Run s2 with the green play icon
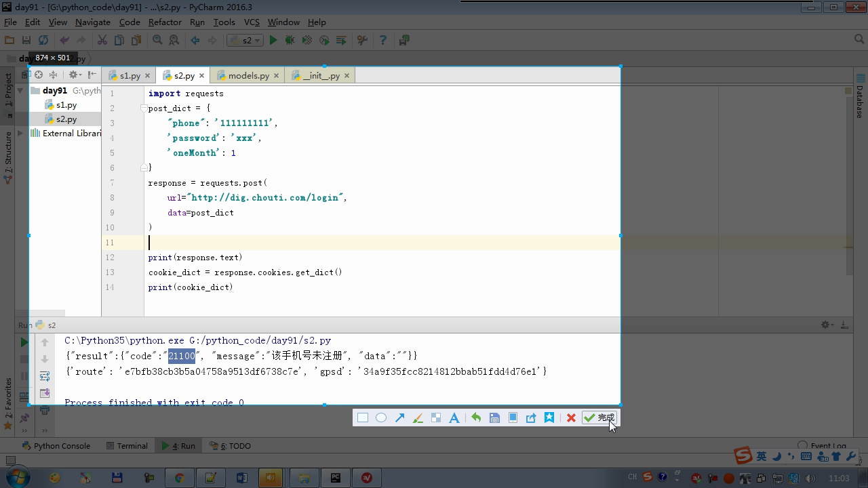 273,40
